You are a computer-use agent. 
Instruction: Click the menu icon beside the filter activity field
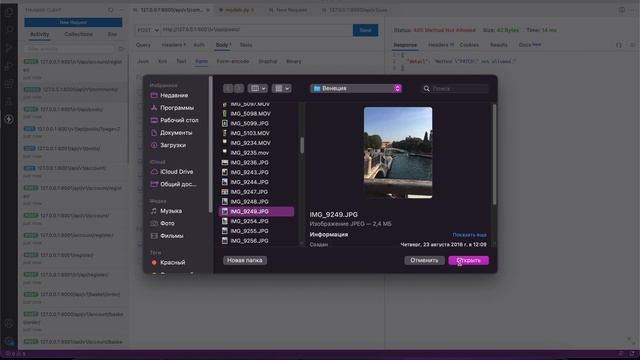tap(121, 49)
